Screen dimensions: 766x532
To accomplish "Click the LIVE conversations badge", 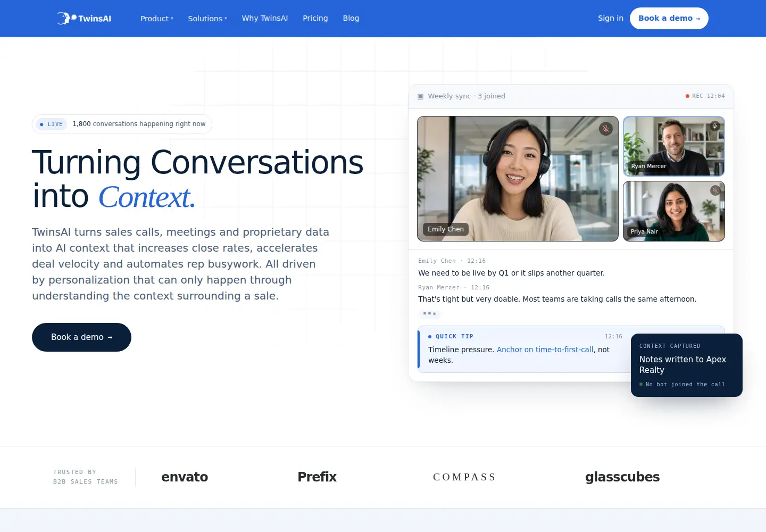I will point(122,124).
